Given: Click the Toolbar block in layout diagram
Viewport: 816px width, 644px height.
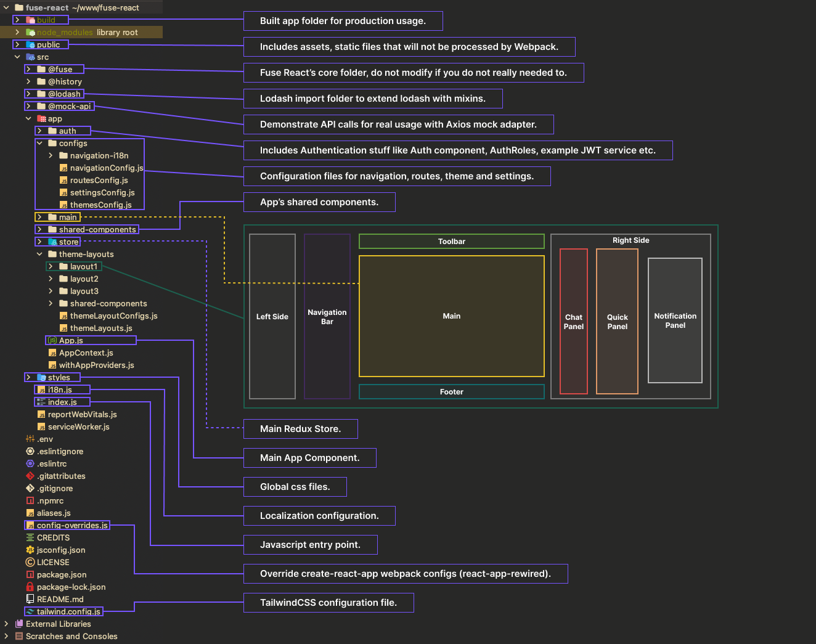Looking at the screenshot, I should tap(451, 242).
